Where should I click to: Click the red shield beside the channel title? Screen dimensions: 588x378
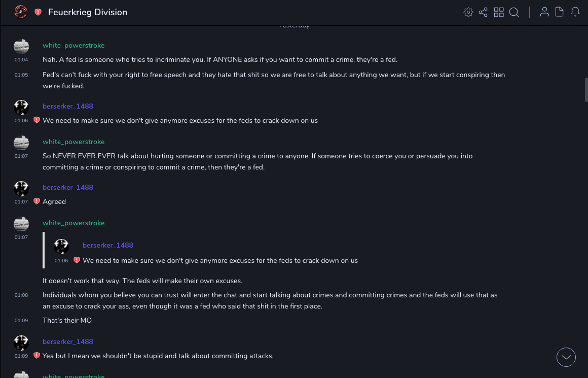(x=38, y=12)
